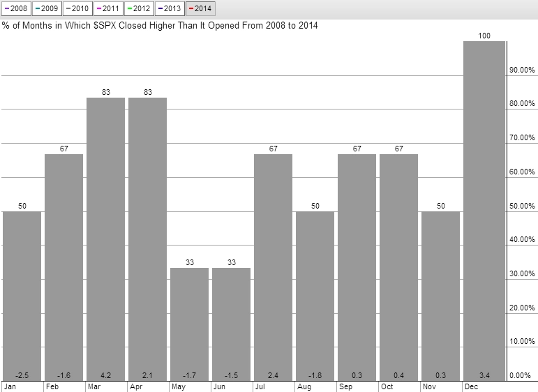
Task: Click the 2010 legend toggle
Action: click(x=77, y=9)
